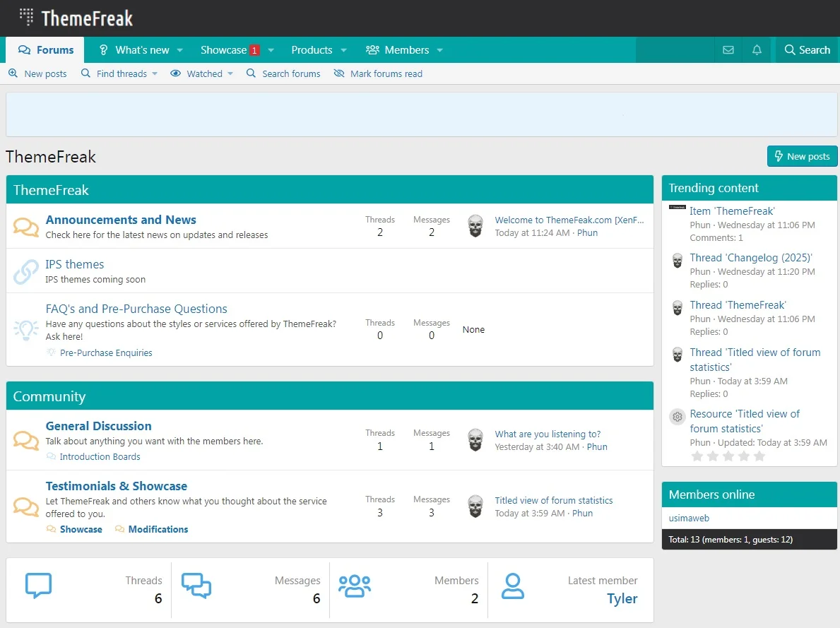Click the Search box in the navbar
Image resolution: width=840 pixels, height=628 pixels.
(807, 50)
